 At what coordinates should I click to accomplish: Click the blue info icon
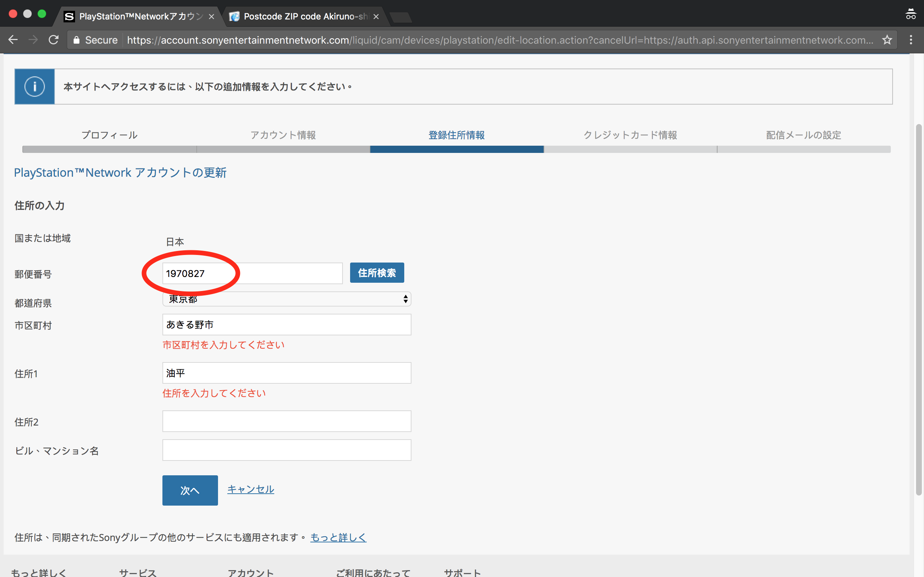point(34,87)
